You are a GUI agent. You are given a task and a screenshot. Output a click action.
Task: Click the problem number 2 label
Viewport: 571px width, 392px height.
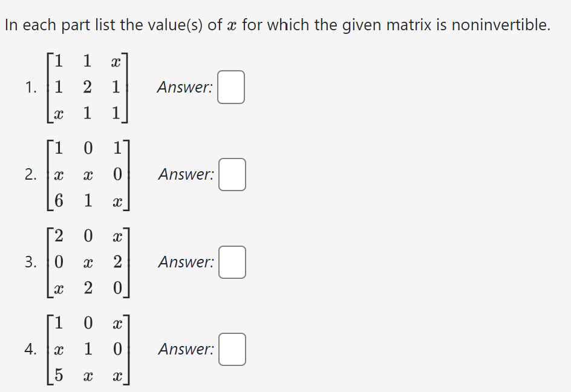pyautogui.click(x=30, y=174)
